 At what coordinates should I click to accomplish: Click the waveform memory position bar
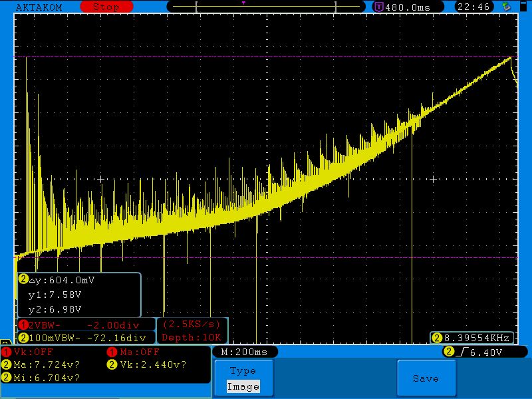point(266,7)
